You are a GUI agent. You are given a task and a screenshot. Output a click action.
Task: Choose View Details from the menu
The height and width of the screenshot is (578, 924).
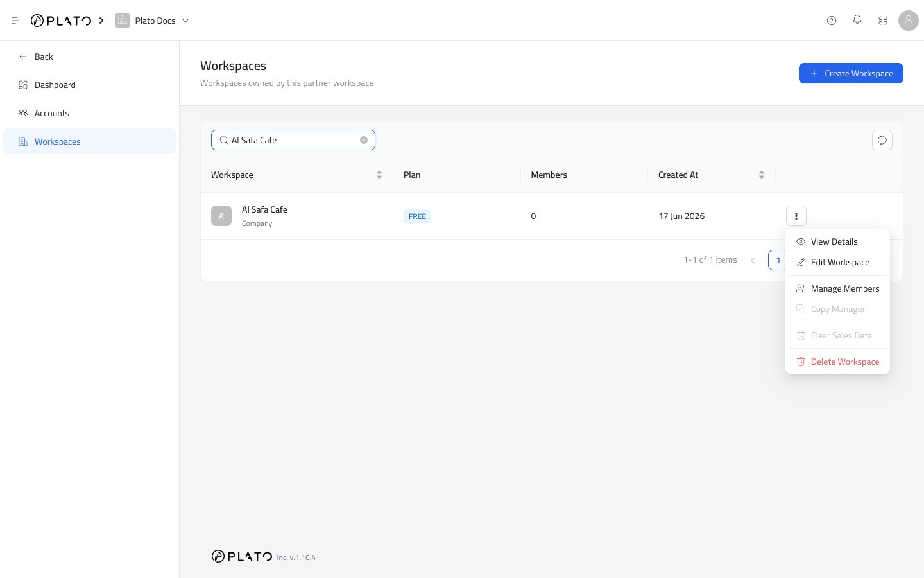click(x=837, y=241)
